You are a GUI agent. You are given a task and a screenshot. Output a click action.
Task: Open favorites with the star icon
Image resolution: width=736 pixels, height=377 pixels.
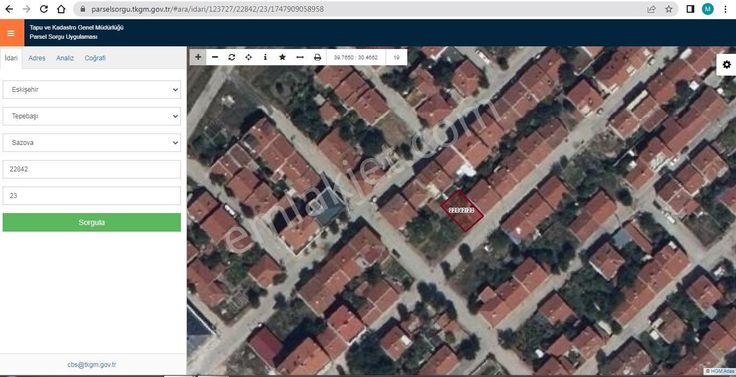coord(282,57)
